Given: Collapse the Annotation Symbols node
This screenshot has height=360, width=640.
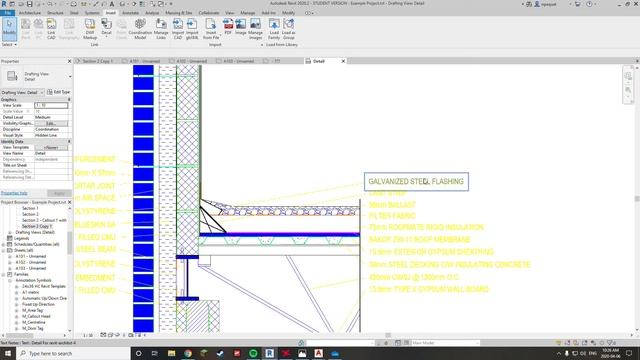Looking at the screenshot, I should point(10,280).
